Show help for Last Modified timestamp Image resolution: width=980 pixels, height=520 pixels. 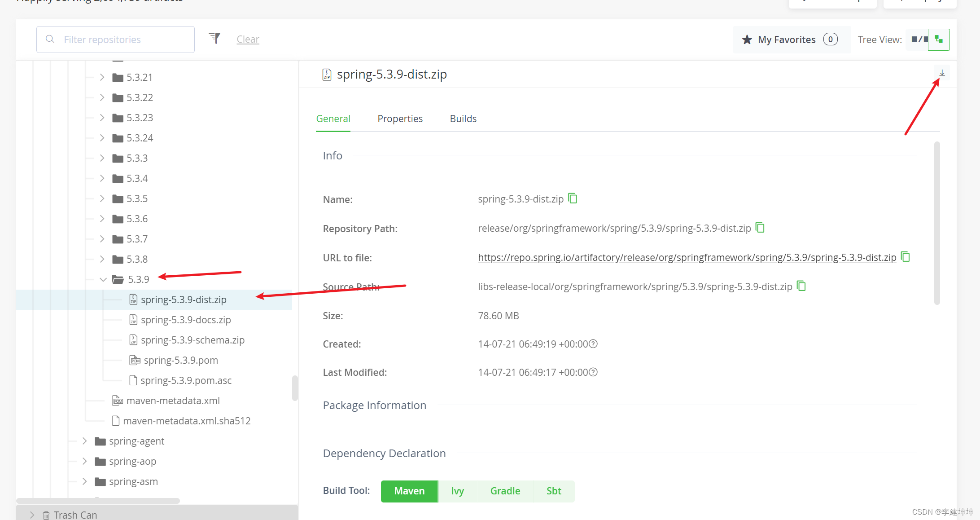pyautogui.click(x=593, y=372)
